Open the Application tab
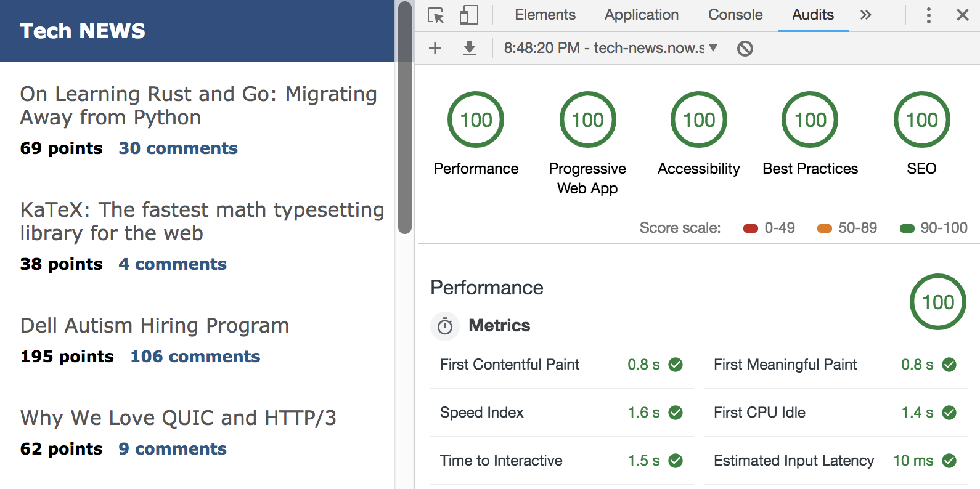 (642, 15)
